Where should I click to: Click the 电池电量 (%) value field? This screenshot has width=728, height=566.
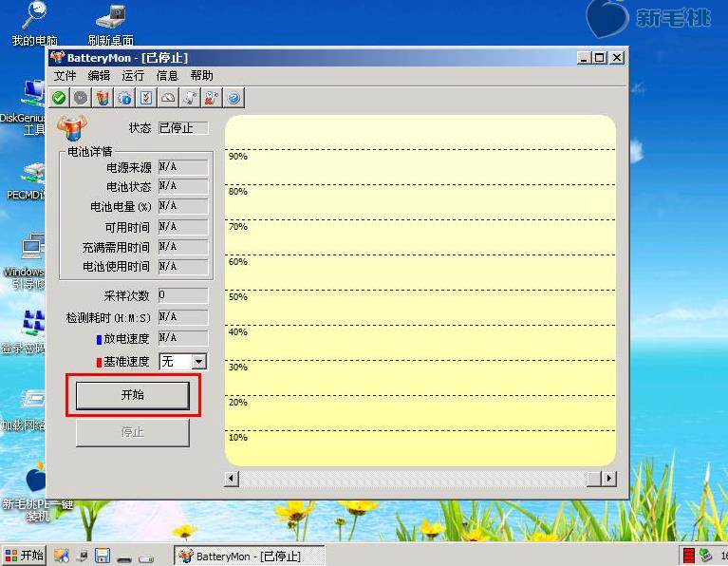(x=183, y=206)
